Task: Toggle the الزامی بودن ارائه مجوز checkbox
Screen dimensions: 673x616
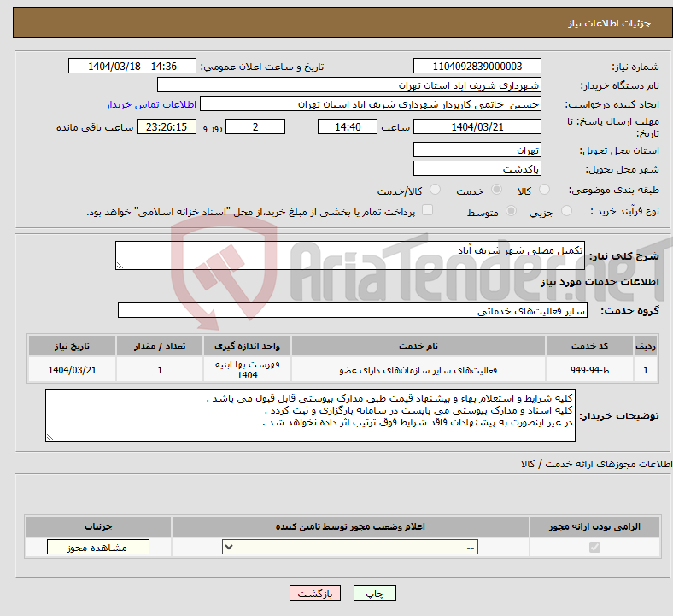Action: (594, 547)
